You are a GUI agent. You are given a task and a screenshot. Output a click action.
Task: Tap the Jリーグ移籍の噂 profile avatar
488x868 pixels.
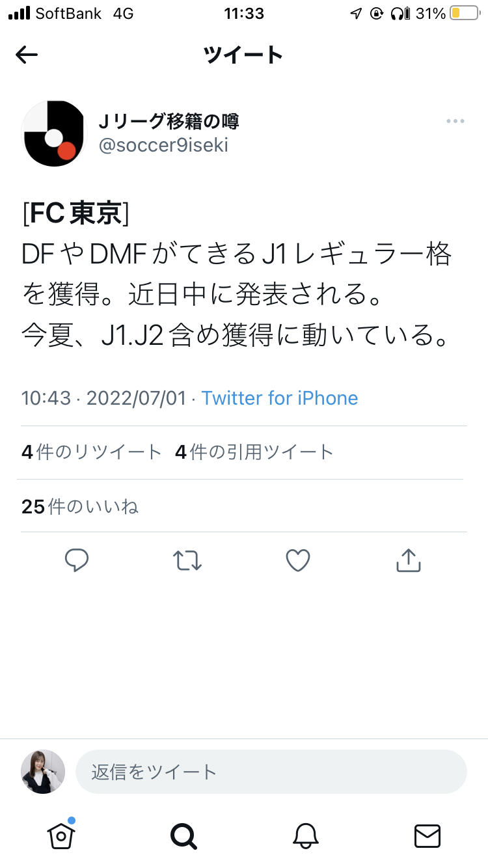(x=54, y=133)
